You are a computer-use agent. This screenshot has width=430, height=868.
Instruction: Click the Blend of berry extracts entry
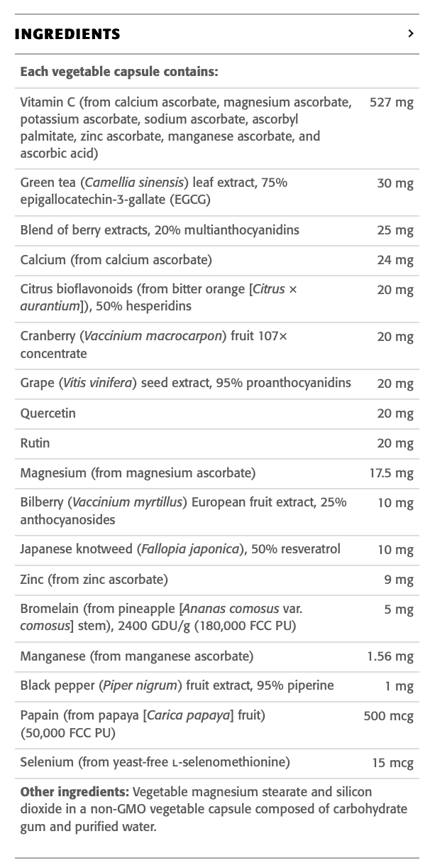click(x=160, y=230)
